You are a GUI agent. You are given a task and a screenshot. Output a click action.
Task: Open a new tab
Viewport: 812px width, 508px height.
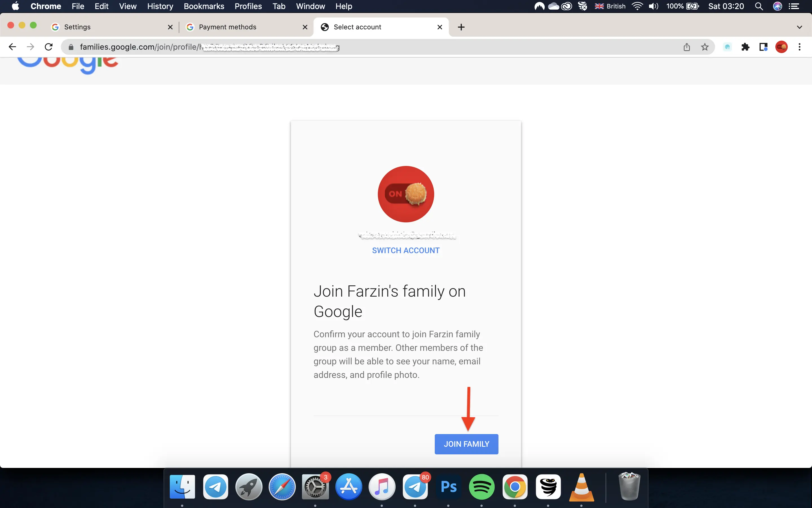pyautogui.click(x=461, y=27)
